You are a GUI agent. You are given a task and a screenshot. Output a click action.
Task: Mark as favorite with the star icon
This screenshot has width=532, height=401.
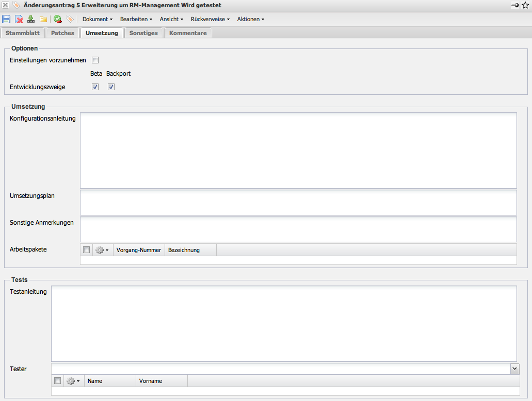coord(525,5)
